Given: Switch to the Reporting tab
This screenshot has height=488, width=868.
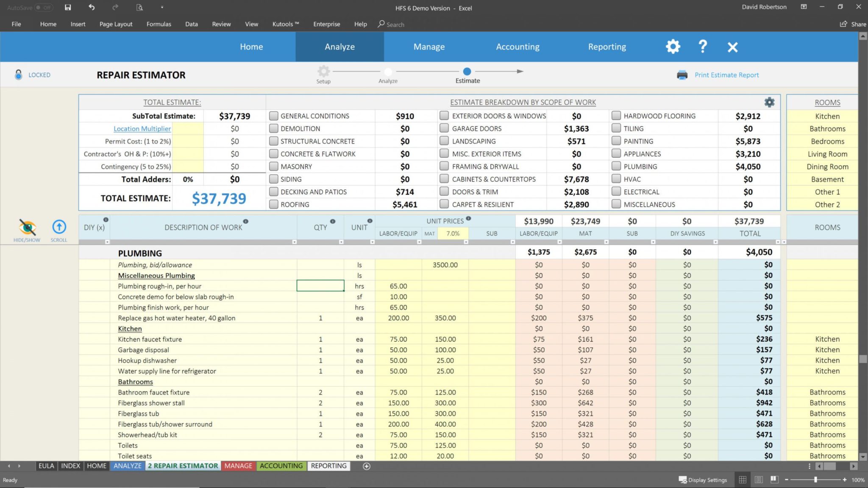Looking at the screenshot, I should tap(607, 46).
